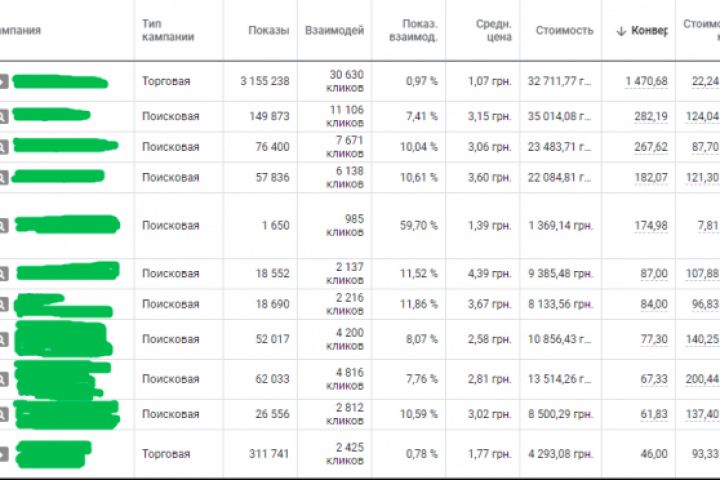Sort the table by Показы column header
The image size is (720, 480).
268,31
